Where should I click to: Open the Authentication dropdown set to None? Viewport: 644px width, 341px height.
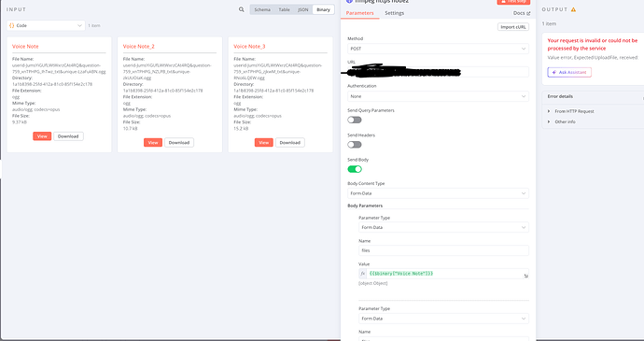[438, 96]
